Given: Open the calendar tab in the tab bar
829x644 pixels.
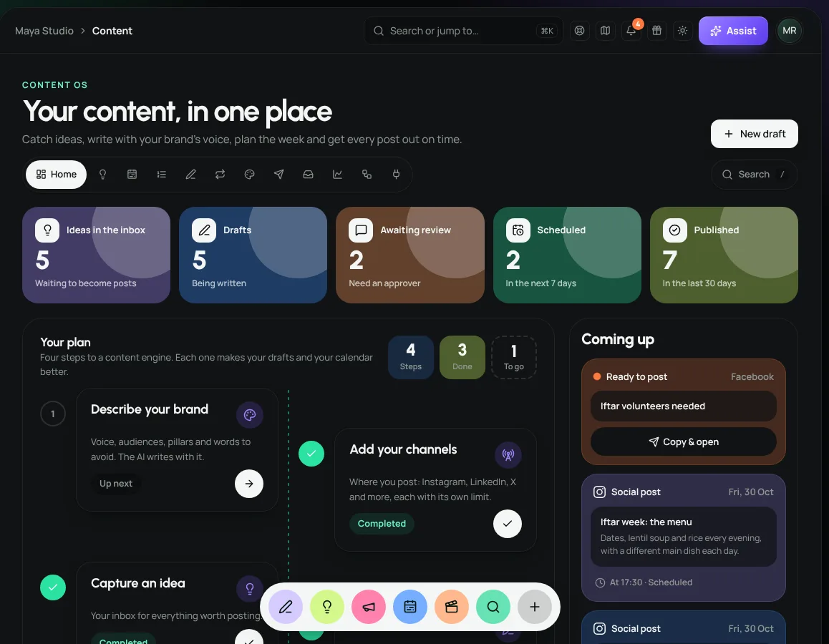Looking at the screenshot, I should (x=132, y=175).
